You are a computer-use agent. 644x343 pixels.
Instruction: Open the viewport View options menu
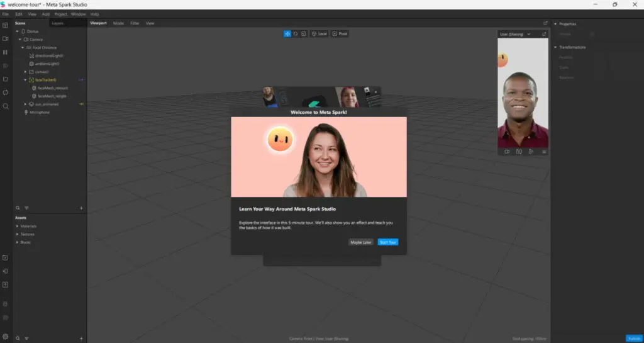click(150, 23)
